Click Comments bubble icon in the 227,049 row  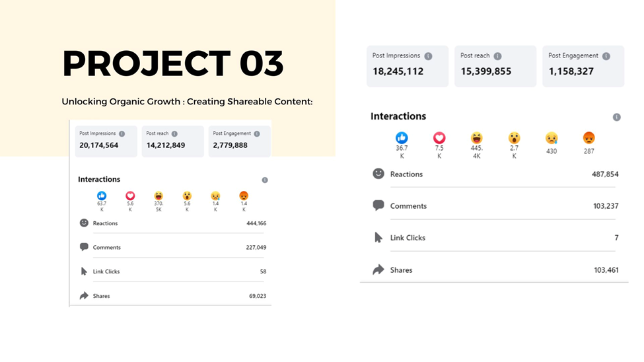pyautogui.click(x=84, y=247)
